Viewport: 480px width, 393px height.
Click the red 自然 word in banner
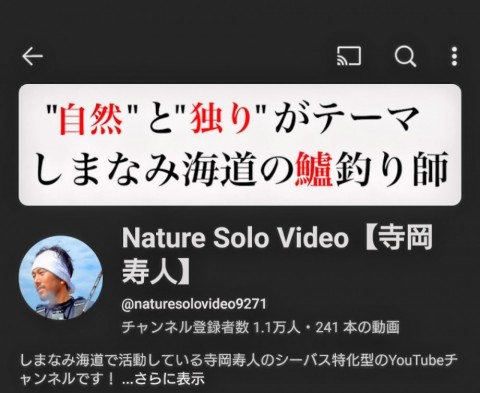90,119
